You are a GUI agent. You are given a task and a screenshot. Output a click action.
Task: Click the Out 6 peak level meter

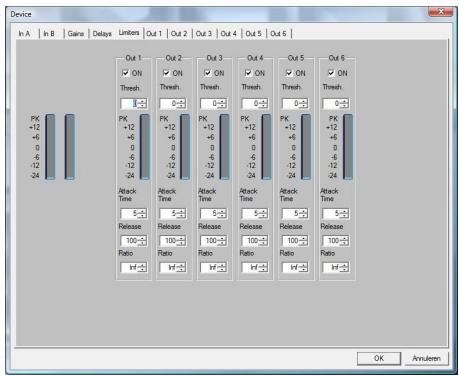point(348,147)
